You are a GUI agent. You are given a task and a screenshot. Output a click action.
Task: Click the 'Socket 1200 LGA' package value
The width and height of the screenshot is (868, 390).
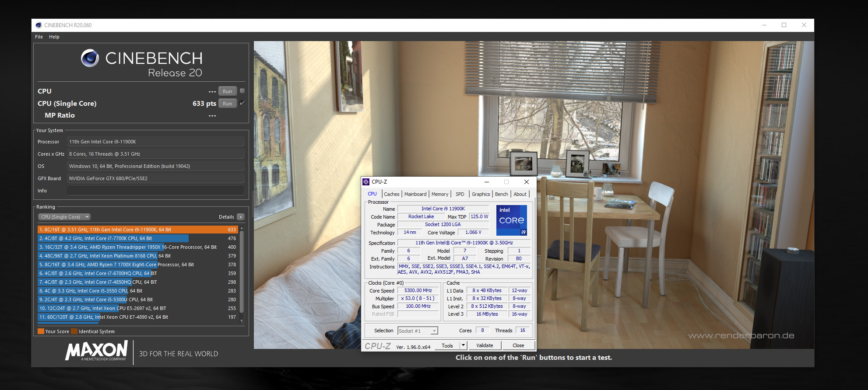pos(443,224)
